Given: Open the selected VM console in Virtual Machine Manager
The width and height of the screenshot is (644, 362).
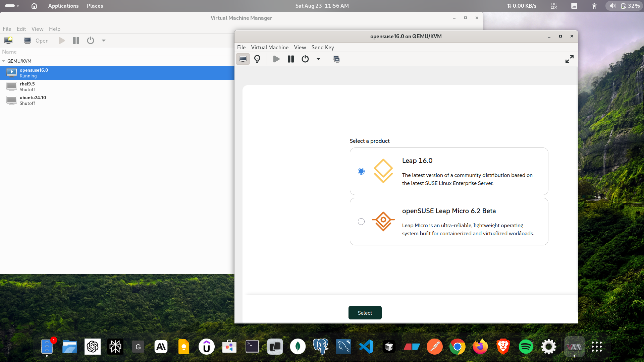Looking at the screenshot, I should click(36, 41).
